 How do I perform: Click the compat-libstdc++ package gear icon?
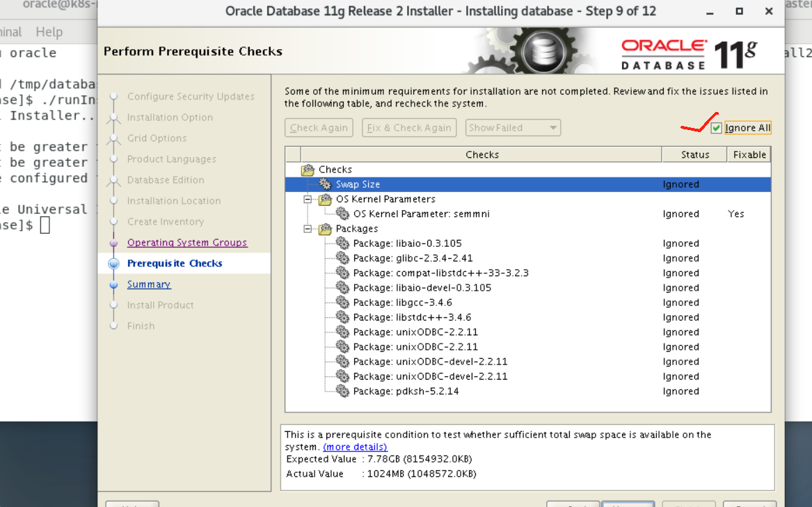coord(342,273)
